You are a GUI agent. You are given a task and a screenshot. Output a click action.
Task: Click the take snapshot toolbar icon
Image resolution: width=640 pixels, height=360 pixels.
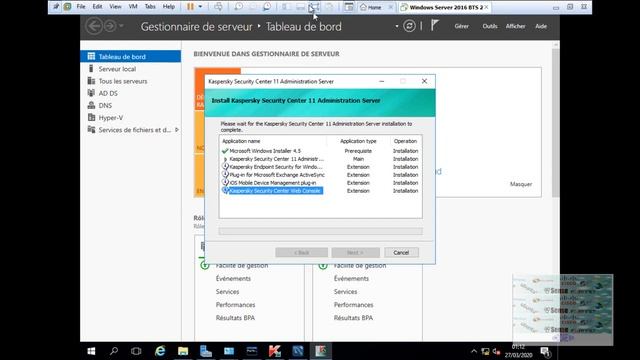(x=238, y=7)
